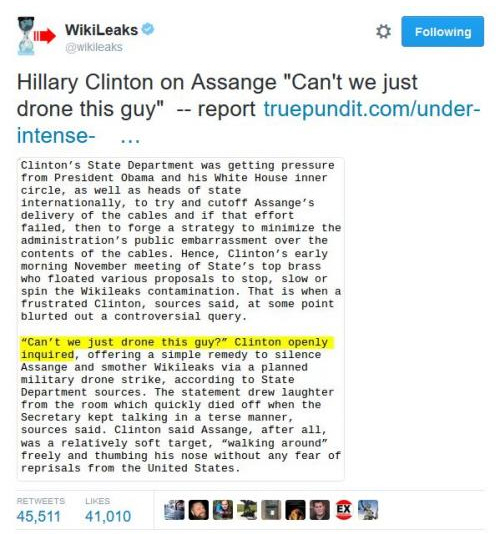
Task: Click the last statue avatar thumbnail
Action: [x=368, y=510]
